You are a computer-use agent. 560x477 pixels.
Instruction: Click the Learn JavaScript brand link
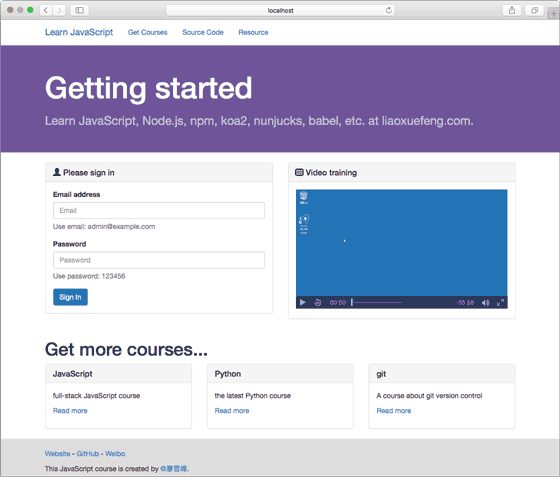click(x=79, y=32)
